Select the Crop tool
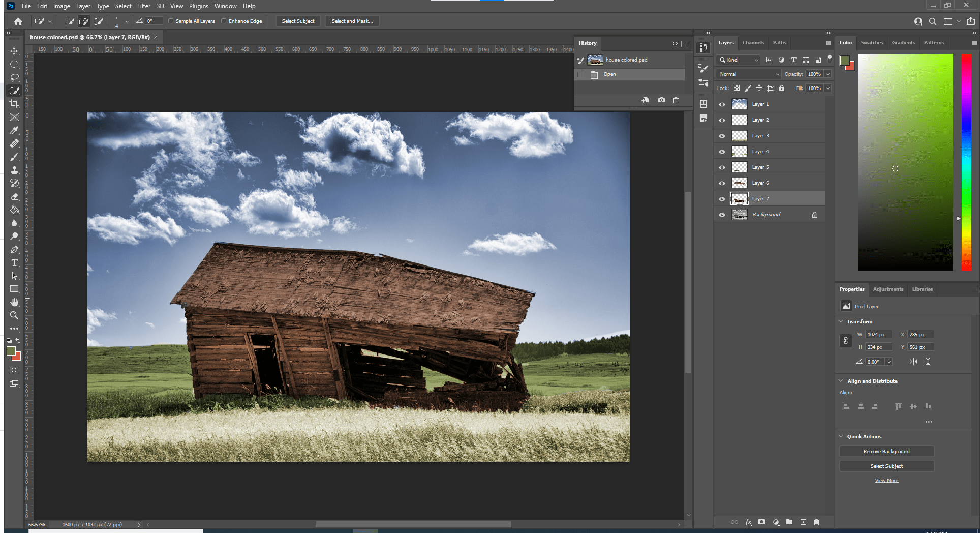Viewport: 980px width, 533px height. pos(14,104)
